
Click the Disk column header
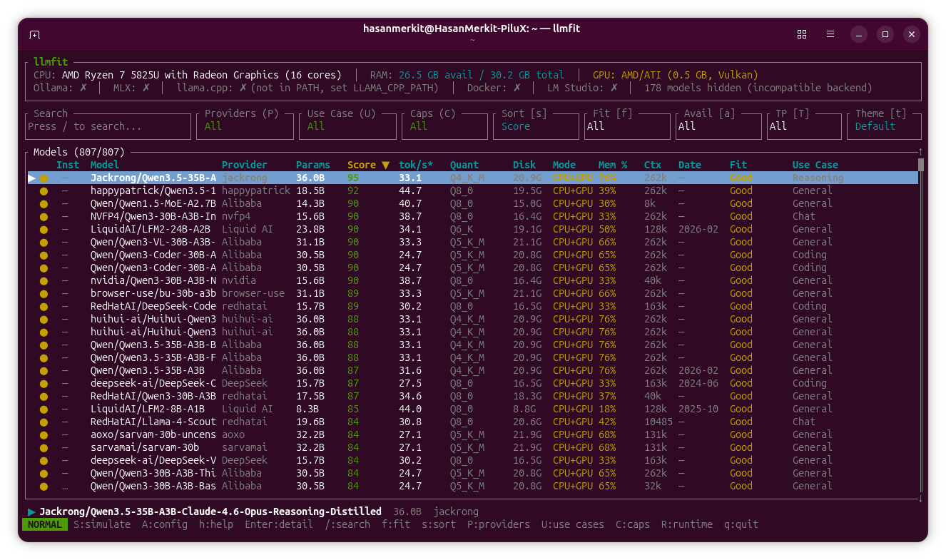click(524, 166)
